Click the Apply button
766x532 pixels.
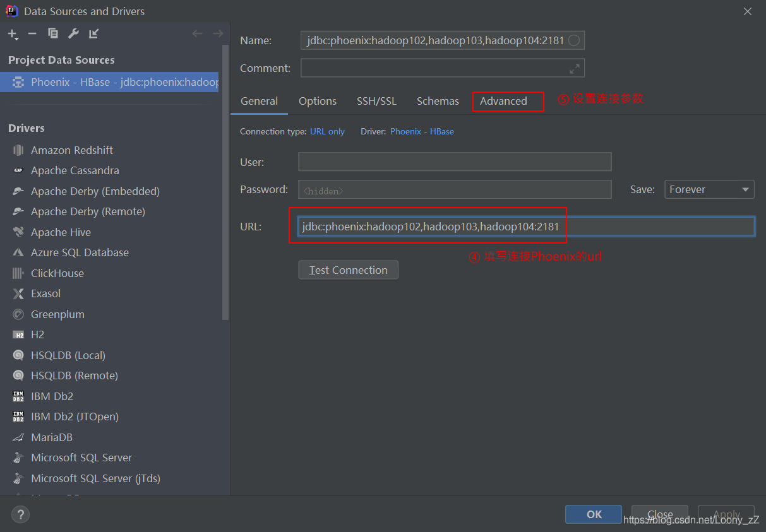click(x=726, y=514)
